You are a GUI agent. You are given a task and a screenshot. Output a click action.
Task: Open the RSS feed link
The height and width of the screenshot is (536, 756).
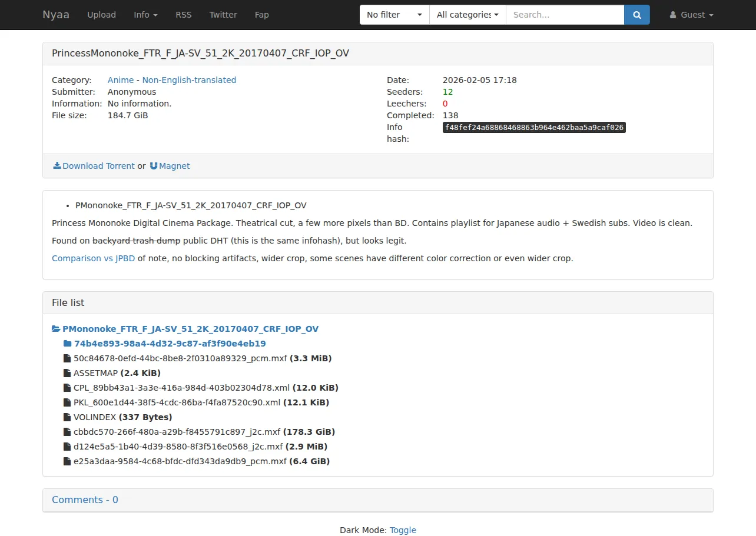pos(184,15)
